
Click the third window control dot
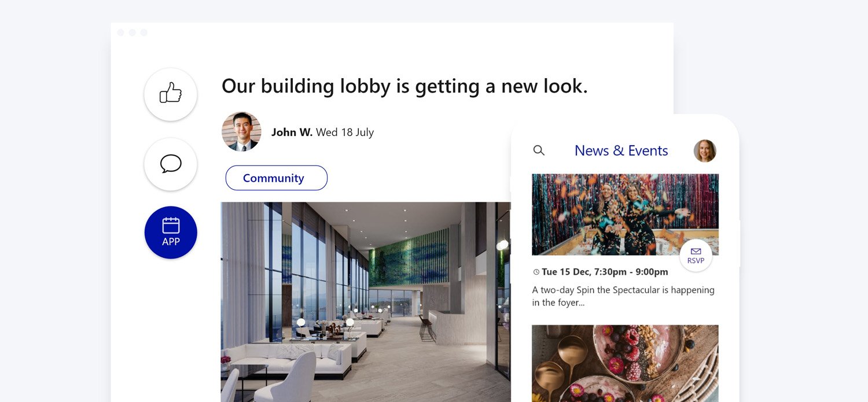coord(144,32)
